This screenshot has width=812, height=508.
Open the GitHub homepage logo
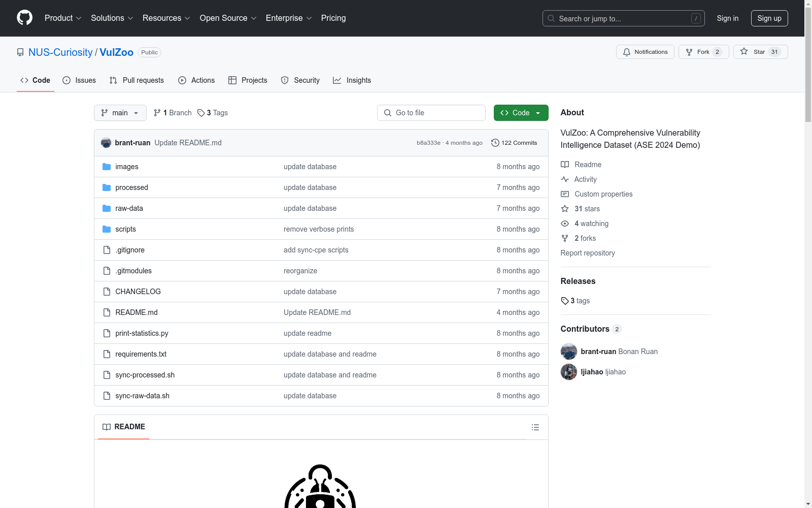[x=24, y=18]
